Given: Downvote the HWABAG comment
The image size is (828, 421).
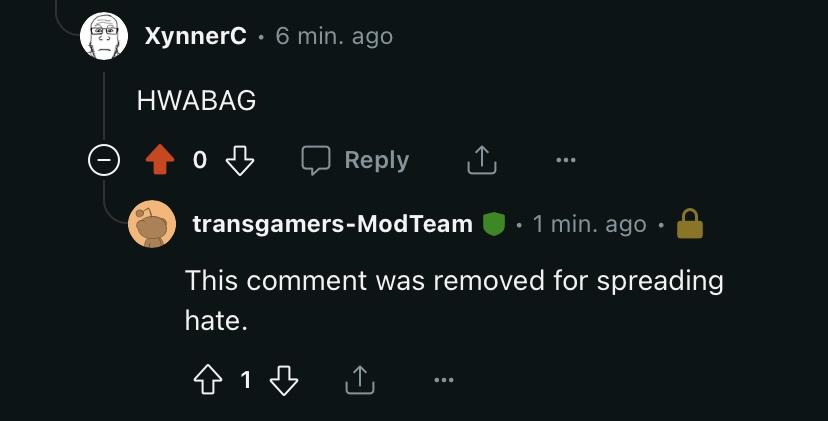Looking at the screenshot, I should (240, 160).
